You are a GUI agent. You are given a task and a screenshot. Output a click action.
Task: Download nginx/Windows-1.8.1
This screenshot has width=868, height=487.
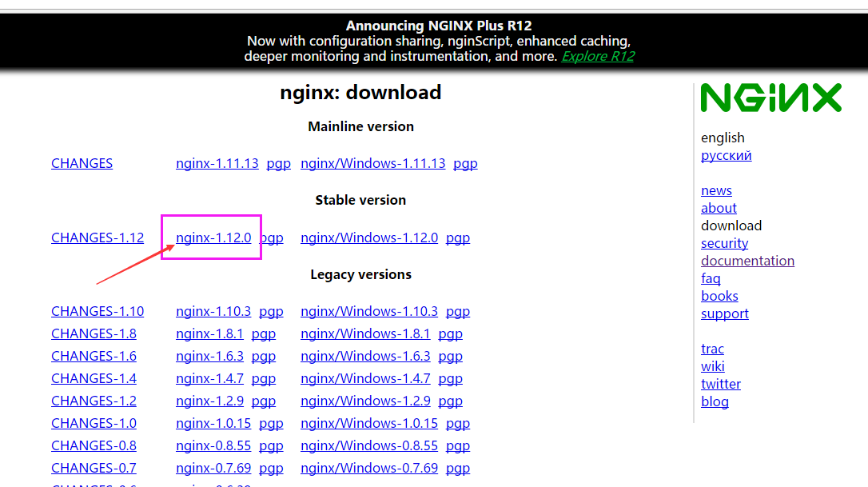coord(365,333)
